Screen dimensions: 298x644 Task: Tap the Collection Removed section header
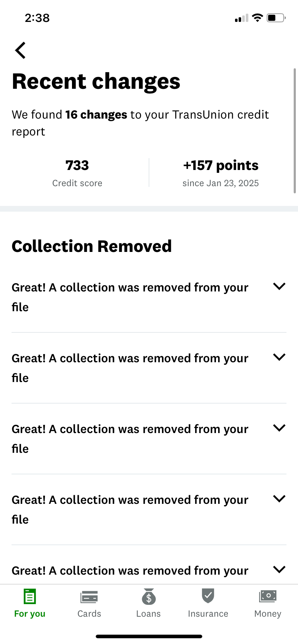point(92,246)
